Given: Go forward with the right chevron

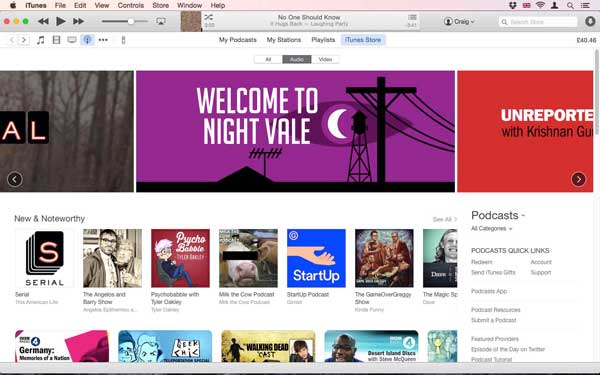Looking at the screenshot, I should pyautogui.click(x=24, y=40).
